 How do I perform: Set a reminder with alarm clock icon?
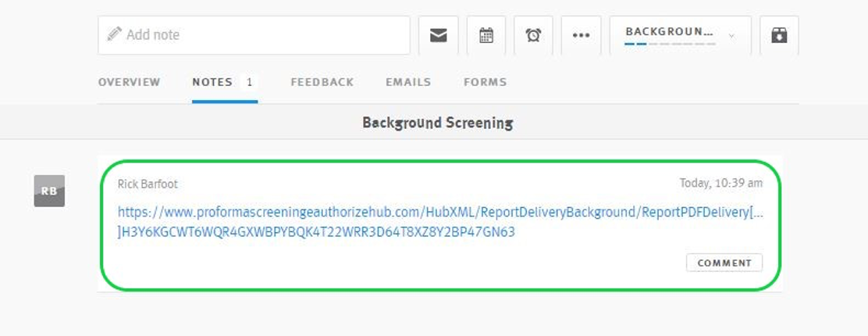[534, 35]
